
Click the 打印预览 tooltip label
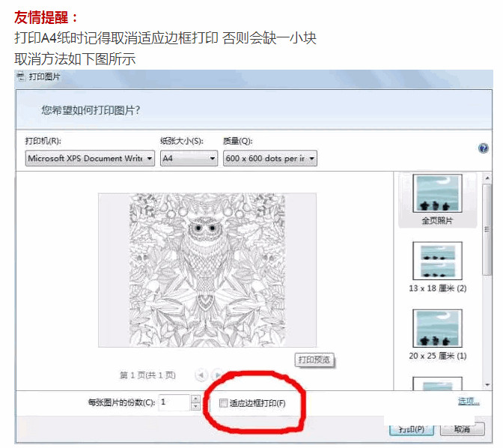(x=314, y=360)
